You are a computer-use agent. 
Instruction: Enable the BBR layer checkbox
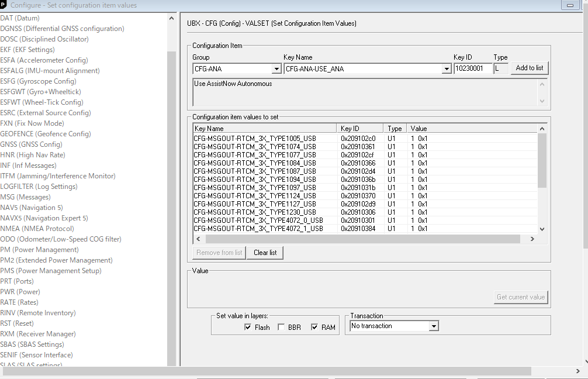click(281, 327)
